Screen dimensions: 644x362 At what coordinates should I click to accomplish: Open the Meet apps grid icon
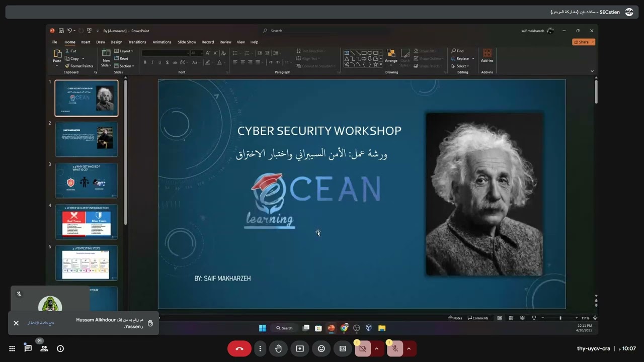pos(12,348)
